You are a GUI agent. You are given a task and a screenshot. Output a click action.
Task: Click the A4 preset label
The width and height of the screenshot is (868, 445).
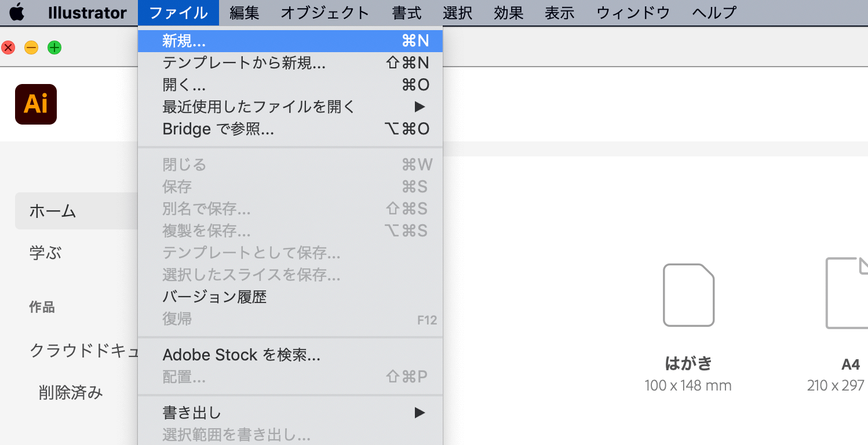851,364
